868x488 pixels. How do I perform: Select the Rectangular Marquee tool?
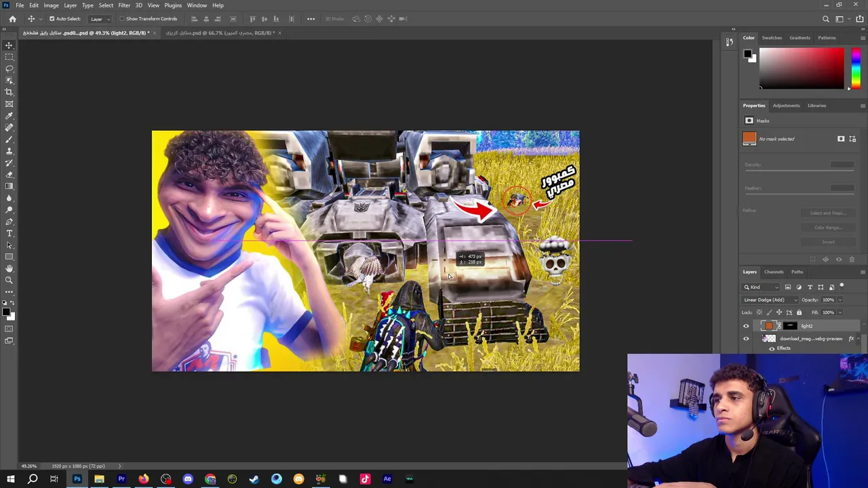coord(9,57)
